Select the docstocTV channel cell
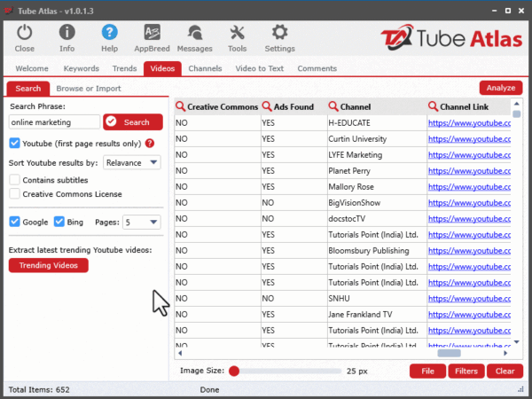Viewport: 532px width, 399px height. [x=377, y=219]
